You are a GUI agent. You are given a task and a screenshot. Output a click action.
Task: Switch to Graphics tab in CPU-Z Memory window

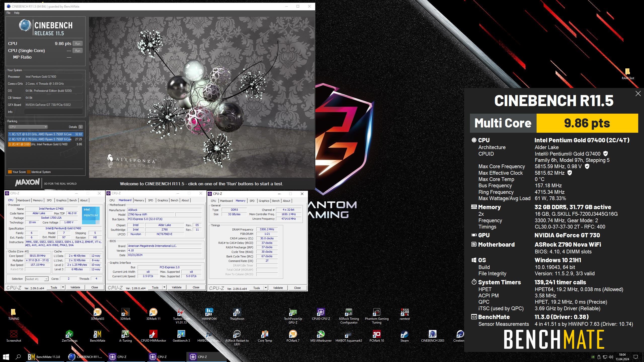click(264, 201)
